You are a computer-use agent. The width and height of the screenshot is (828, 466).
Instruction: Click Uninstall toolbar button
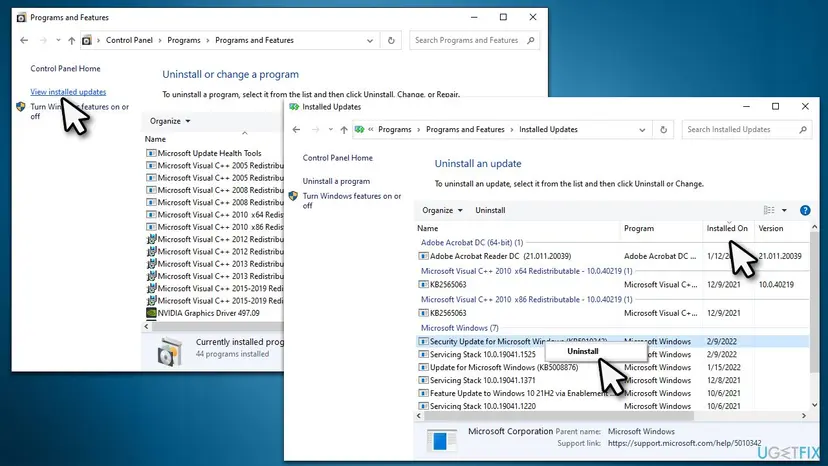(x=490, y=210)
